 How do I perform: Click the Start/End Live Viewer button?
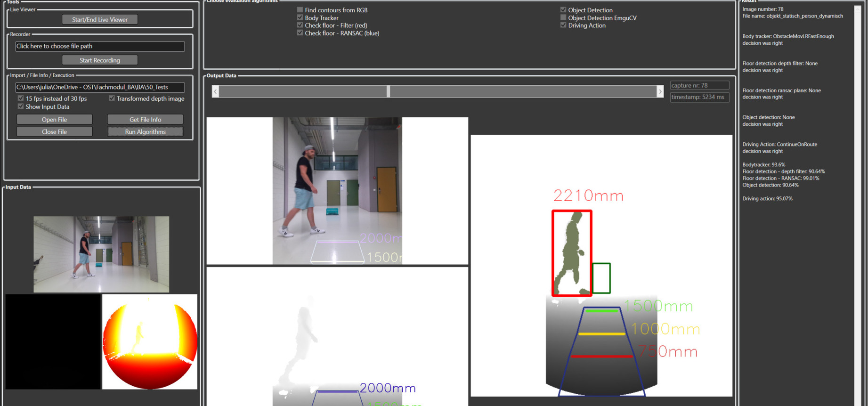99,20
